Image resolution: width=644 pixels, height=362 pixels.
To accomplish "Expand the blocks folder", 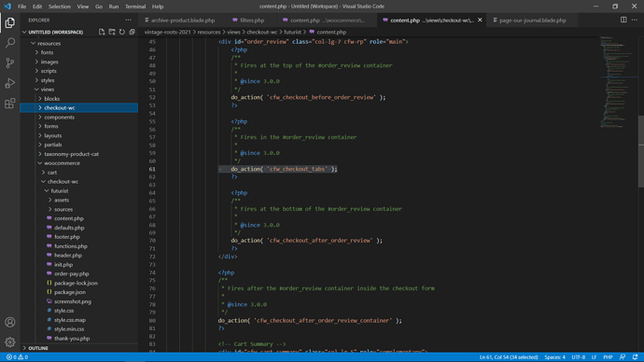I will (51, 99).
